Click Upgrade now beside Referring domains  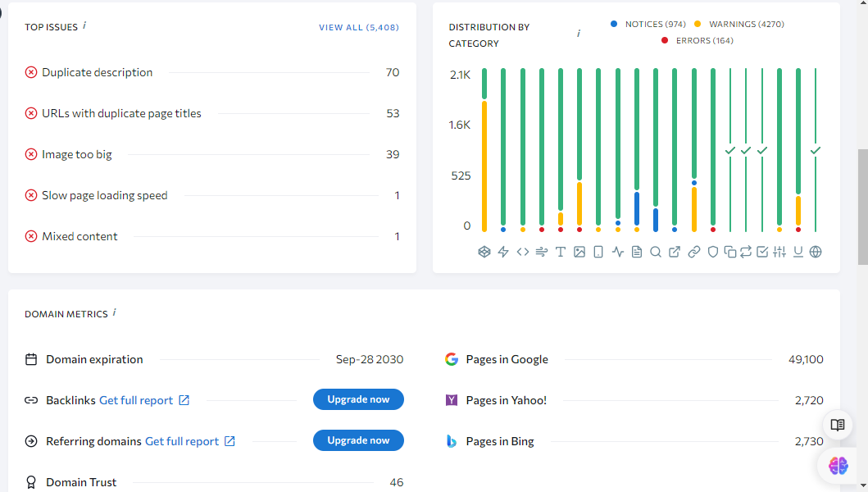click(358, 440)
